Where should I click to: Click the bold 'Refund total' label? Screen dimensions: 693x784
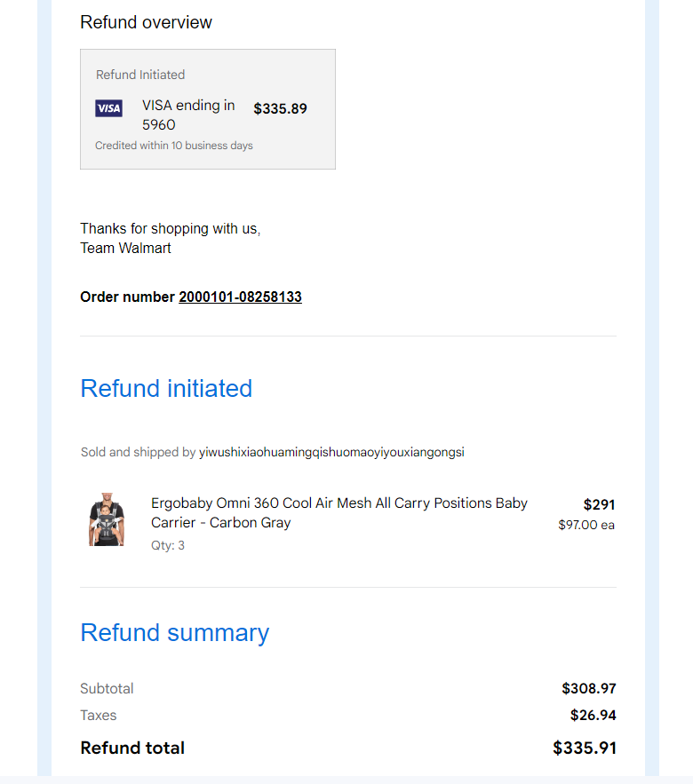(132, 748)
